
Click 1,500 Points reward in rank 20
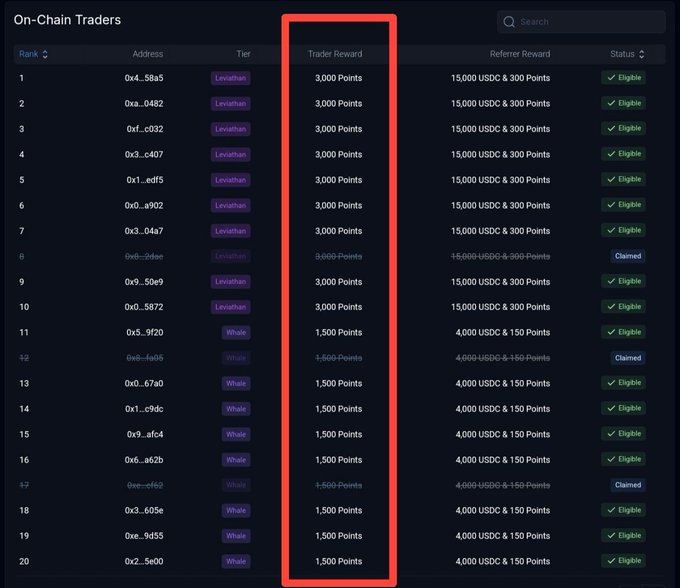point(339,562)
